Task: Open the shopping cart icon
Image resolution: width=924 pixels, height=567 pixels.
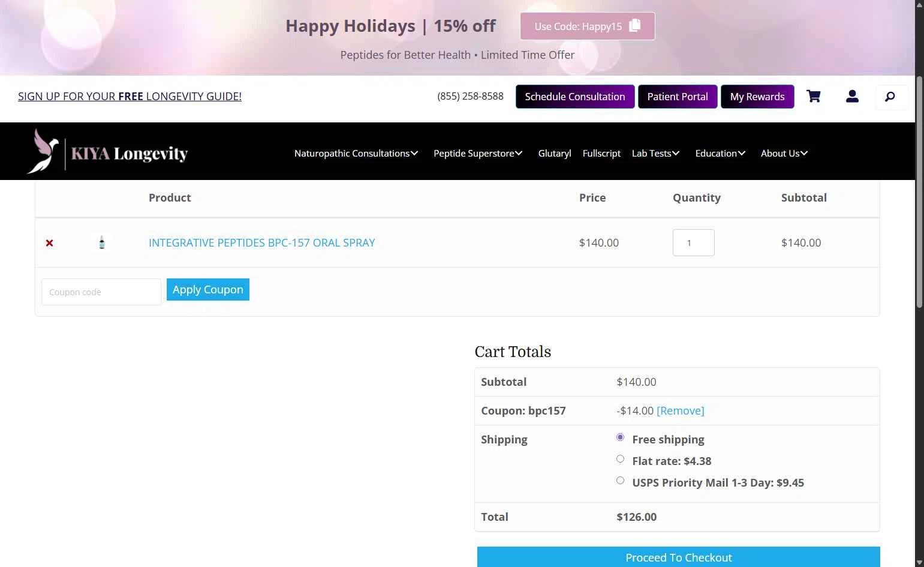Action: pos(814,96)
